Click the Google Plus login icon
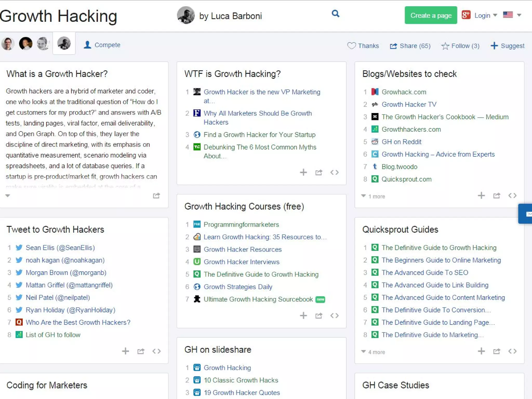Screen dimensions: 532x399 pyautogui.click(x=466, y=15)
